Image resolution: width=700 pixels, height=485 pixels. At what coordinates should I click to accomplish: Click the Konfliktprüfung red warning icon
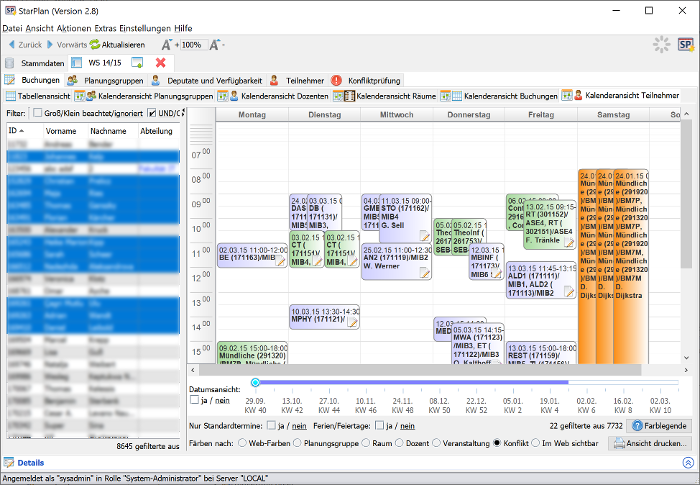pos(337,80)
